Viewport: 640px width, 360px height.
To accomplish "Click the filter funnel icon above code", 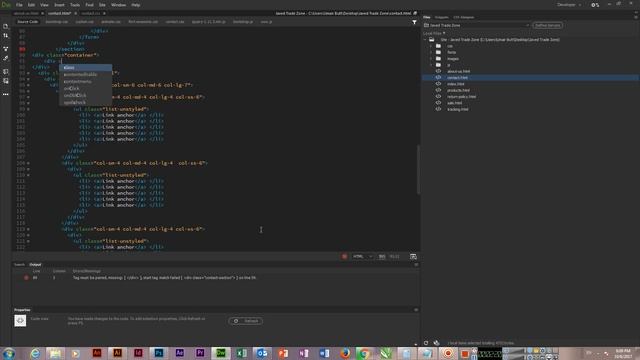I will (x=414, y=22).
